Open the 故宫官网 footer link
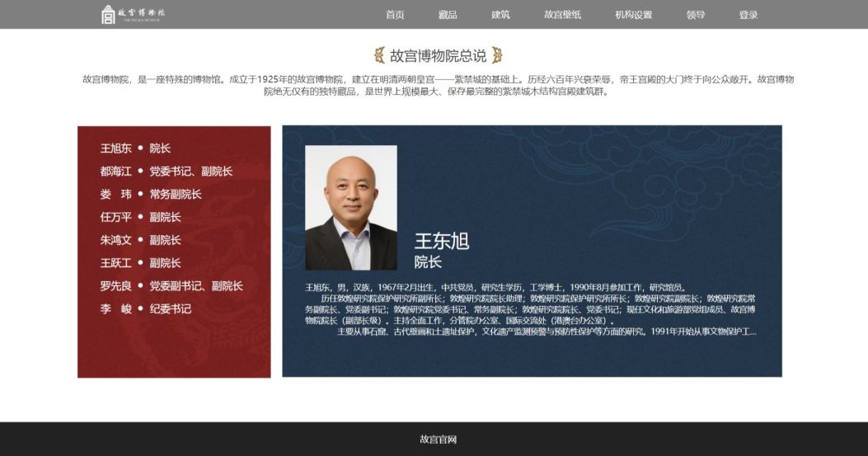 [438, 440]
